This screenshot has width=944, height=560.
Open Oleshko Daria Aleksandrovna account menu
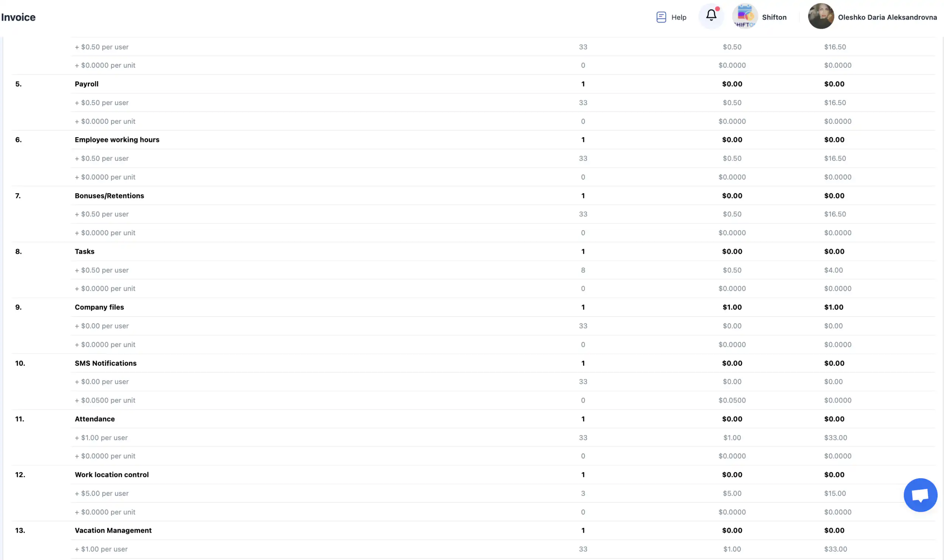tap(887, 17)
